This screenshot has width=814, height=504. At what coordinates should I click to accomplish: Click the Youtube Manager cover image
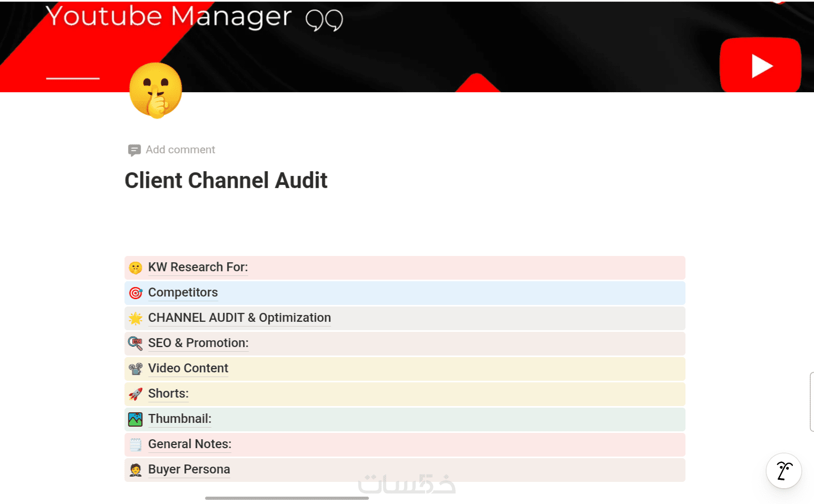pos(407,46)
